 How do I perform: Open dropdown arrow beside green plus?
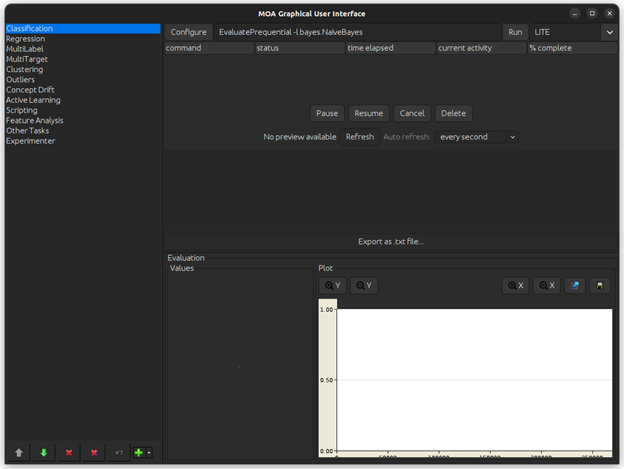point(150,453)
